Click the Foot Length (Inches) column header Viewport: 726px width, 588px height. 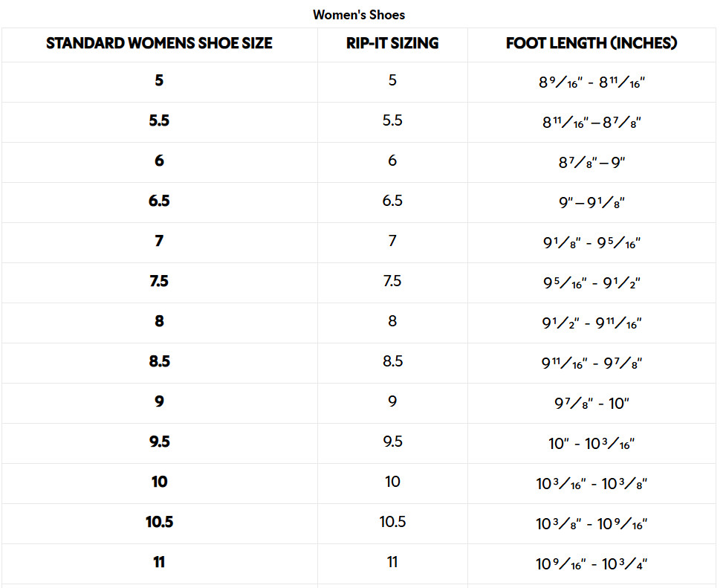(592, 43)
